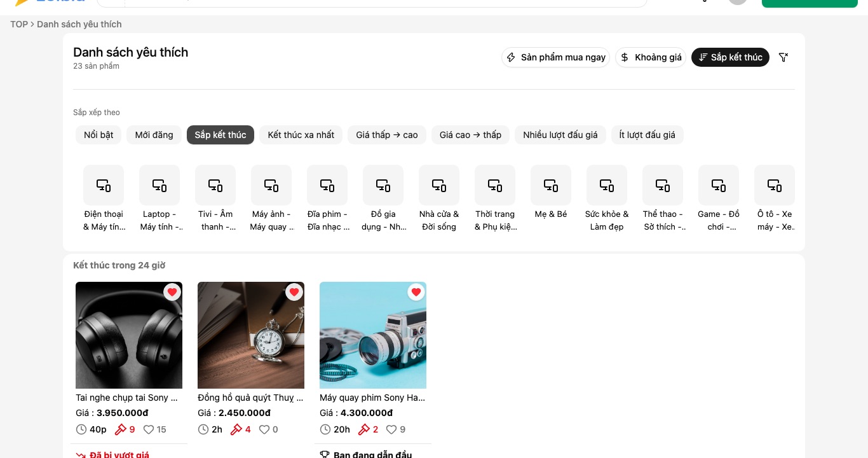Select the Đồ gia dụng category icon
Screen dimensions: 868x458
click(x=383, y=185)
